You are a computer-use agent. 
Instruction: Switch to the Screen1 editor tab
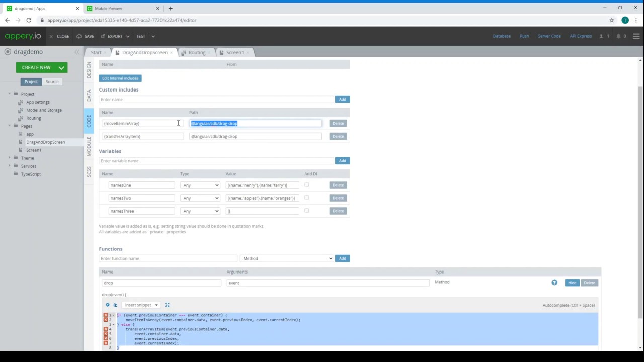click(235, 52)
